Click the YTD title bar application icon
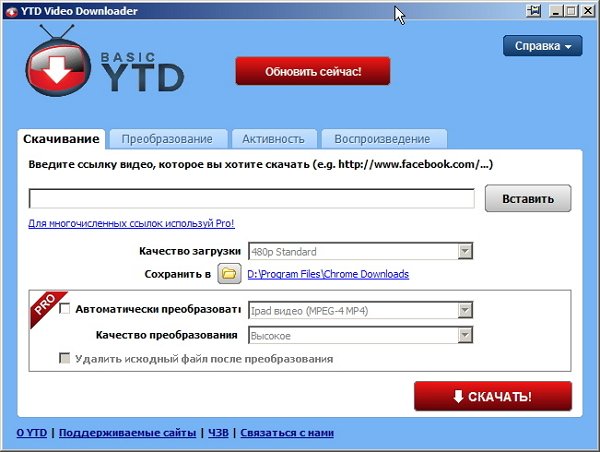 [x=12, y=11]
